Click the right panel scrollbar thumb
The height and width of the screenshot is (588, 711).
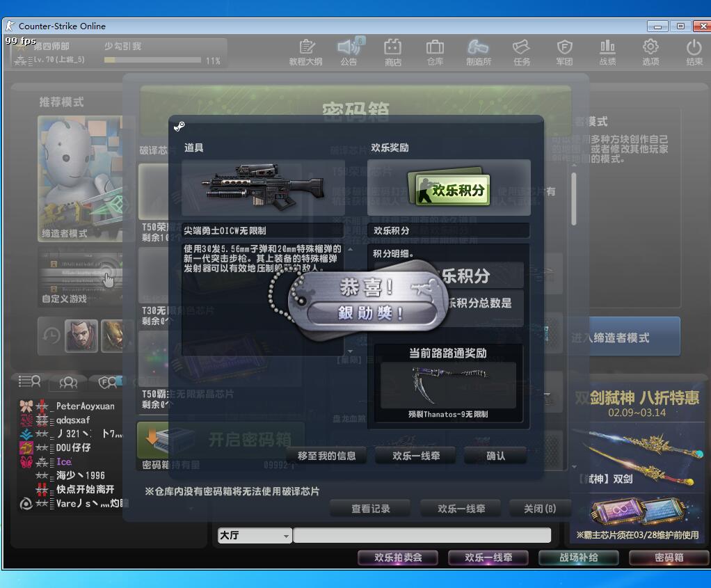coord(574,199)
